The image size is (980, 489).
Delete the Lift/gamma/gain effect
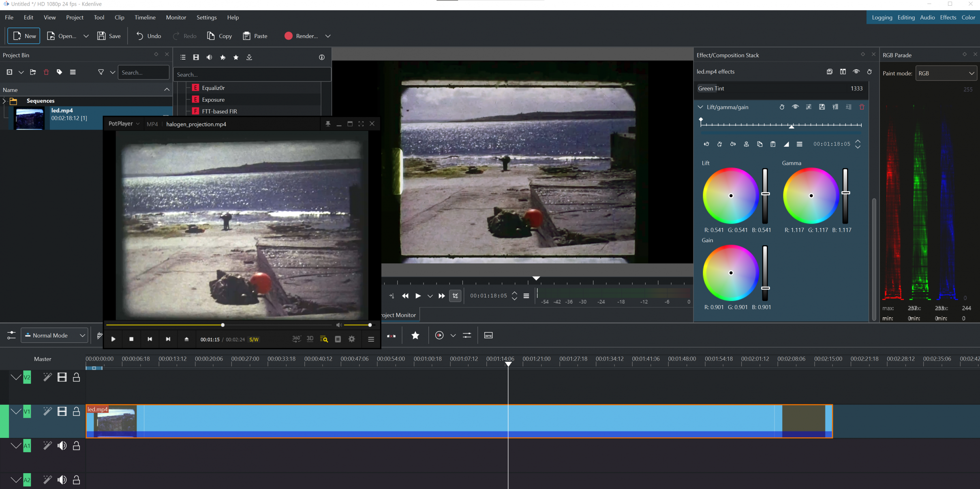862,107
